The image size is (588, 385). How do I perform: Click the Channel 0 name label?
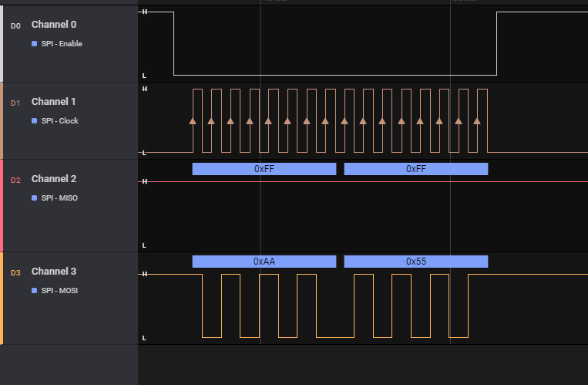pos(54,25)
